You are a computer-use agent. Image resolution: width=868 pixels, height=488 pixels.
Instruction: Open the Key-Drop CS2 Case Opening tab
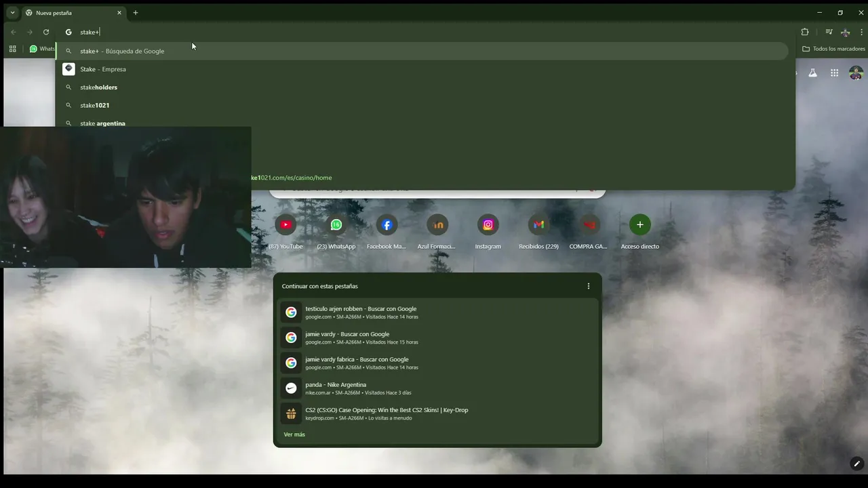point(437,413)
